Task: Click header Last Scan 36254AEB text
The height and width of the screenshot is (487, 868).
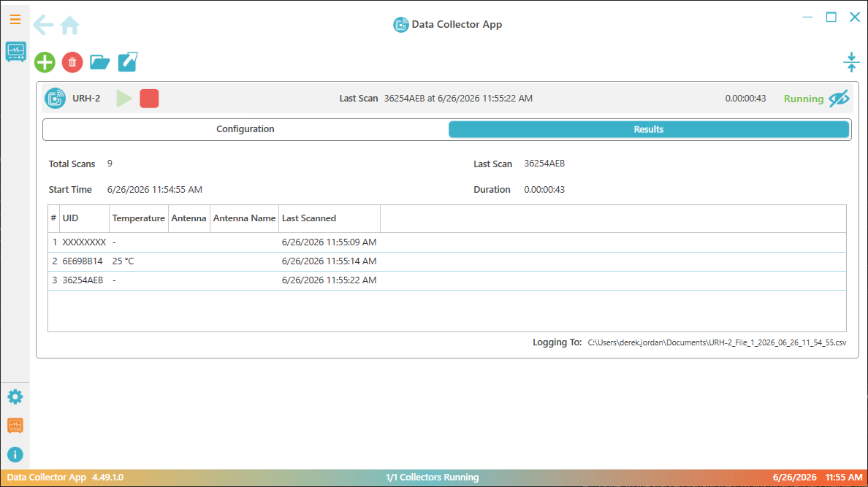Action: pos(458,99)
